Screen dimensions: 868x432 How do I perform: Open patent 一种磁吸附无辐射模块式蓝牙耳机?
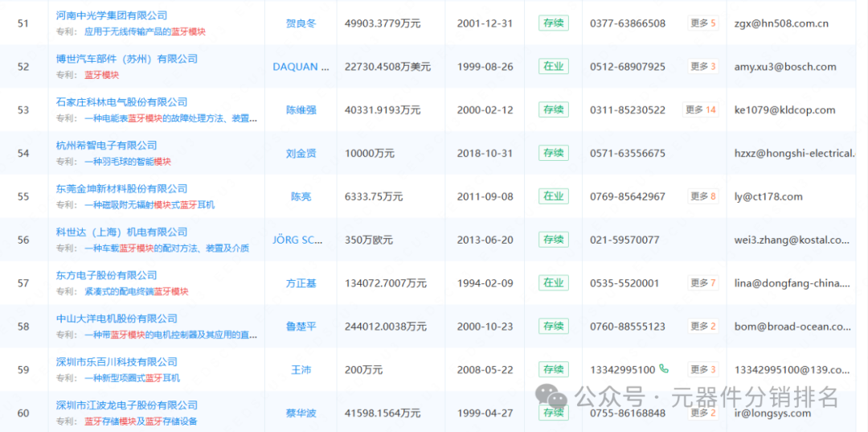tap(149, 205)
